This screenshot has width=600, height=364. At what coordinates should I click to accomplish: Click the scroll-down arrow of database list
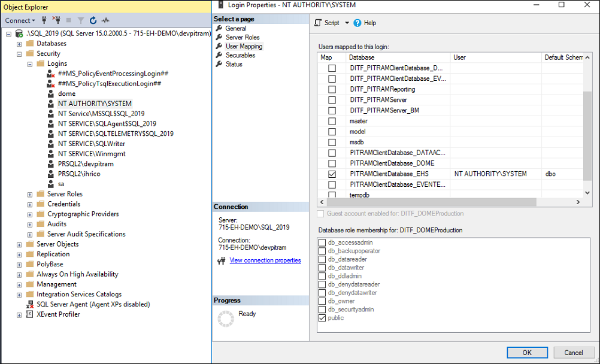587,193
